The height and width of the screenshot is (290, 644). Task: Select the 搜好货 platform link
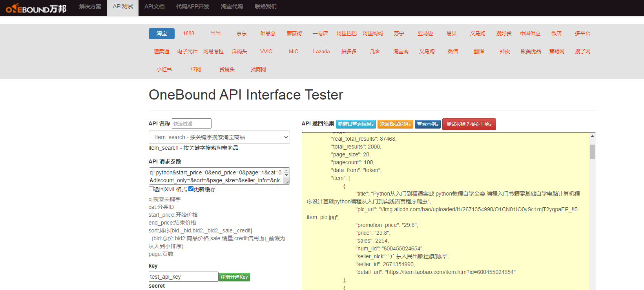click(x=504, y=34)
